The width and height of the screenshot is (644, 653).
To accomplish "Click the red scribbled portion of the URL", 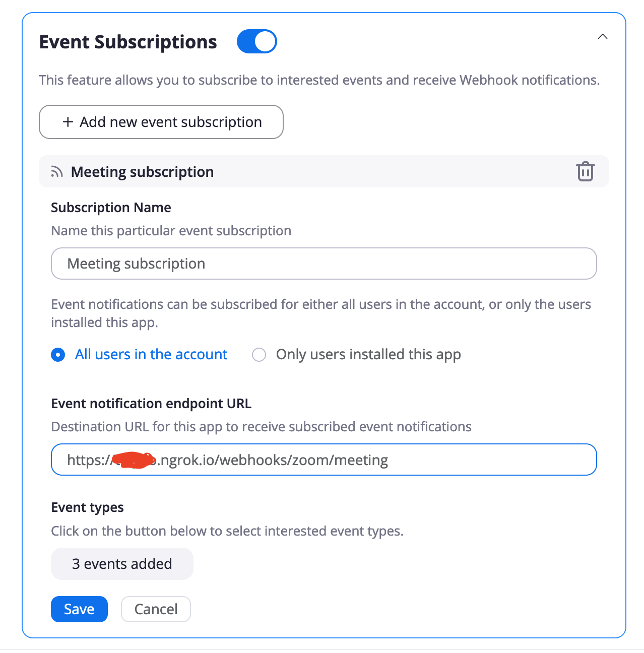I will pos(133,460).
